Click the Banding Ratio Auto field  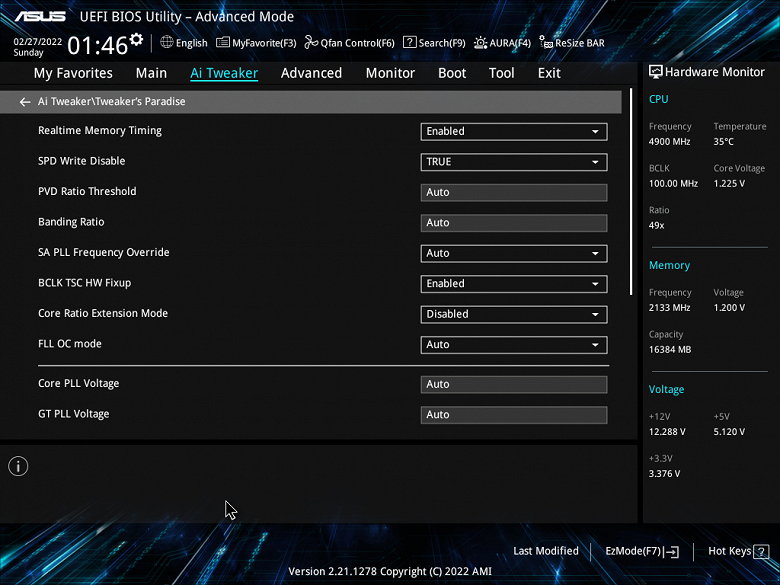tap(514, 223)
